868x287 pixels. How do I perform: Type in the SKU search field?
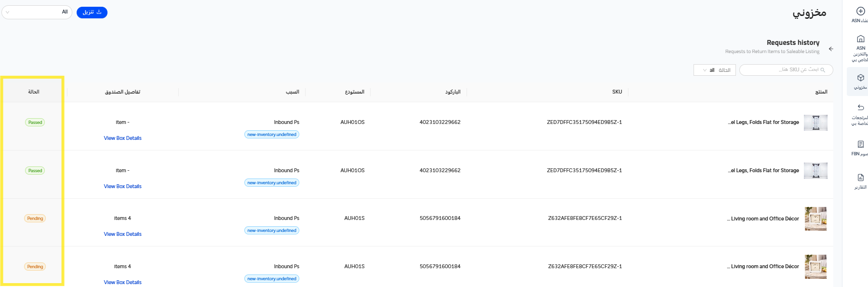coord(781,70)
